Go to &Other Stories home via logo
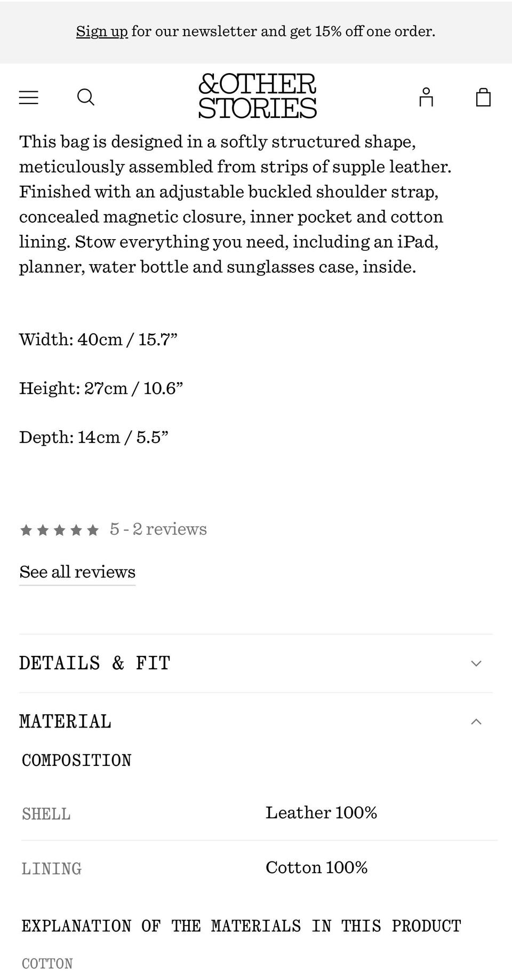The height and width of the screenshot is (980, 512). coord(257,96)
